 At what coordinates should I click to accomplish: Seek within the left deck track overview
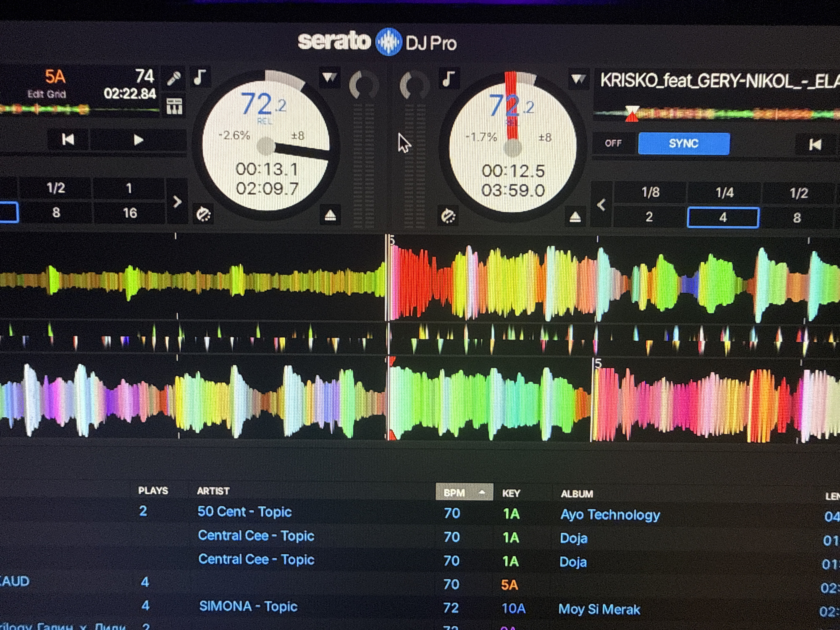(80, 110)
